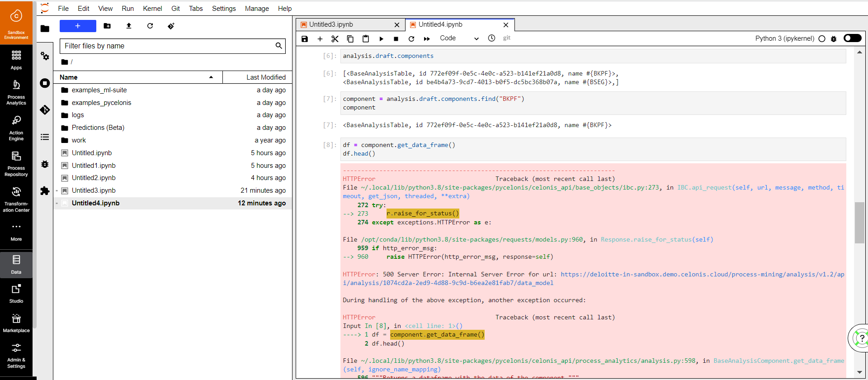Click the Sandbox Environment Celonis logo
The height and width of the screenshot is (380, 868).
16,22
